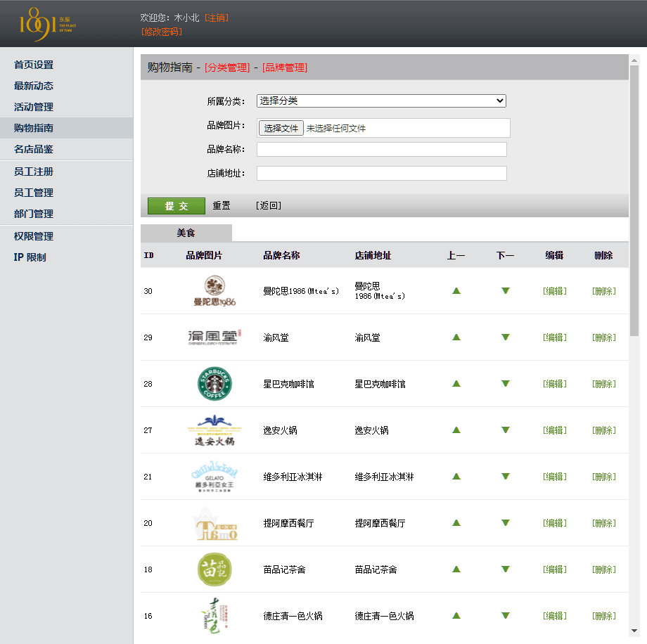Click the scrollbar up arrow
Screen dimensions: 647x644
click(x=634, y=60)
